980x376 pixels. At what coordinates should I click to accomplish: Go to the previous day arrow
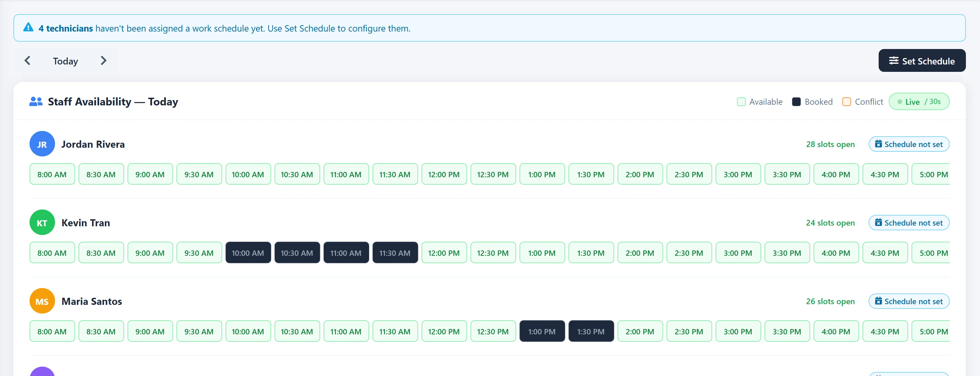click(x=28, y=60)
